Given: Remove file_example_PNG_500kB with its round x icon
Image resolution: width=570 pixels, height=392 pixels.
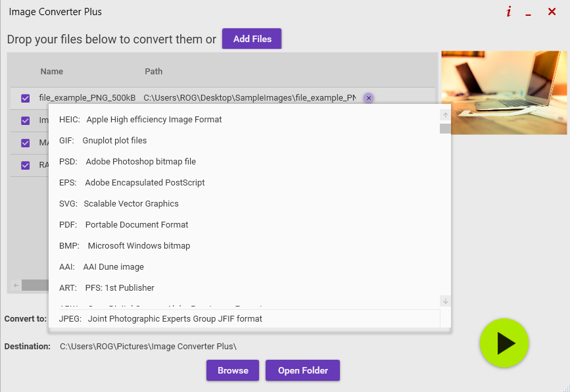Looking at the screenshot, I should coord(369,98).
